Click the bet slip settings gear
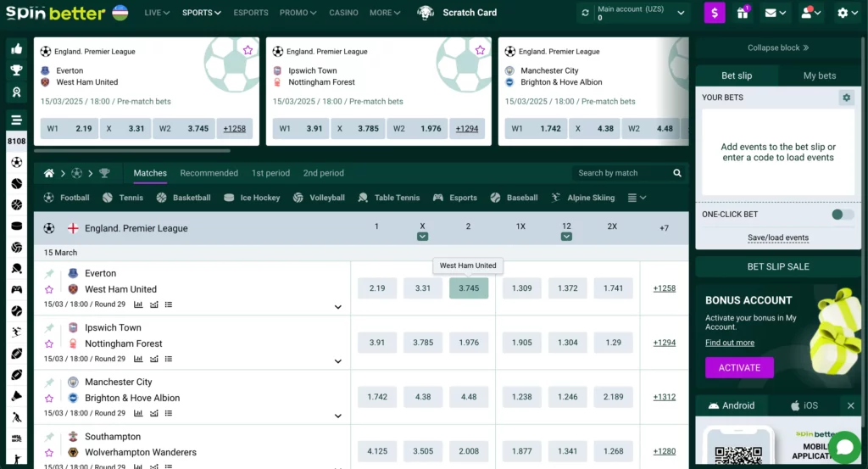 click(x=845, y=98)
